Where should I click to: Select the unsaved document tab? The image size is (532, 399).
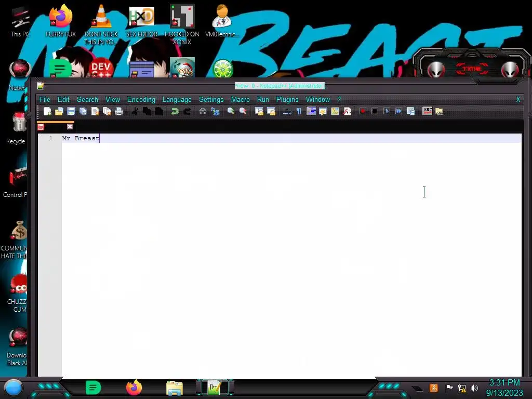55,127
